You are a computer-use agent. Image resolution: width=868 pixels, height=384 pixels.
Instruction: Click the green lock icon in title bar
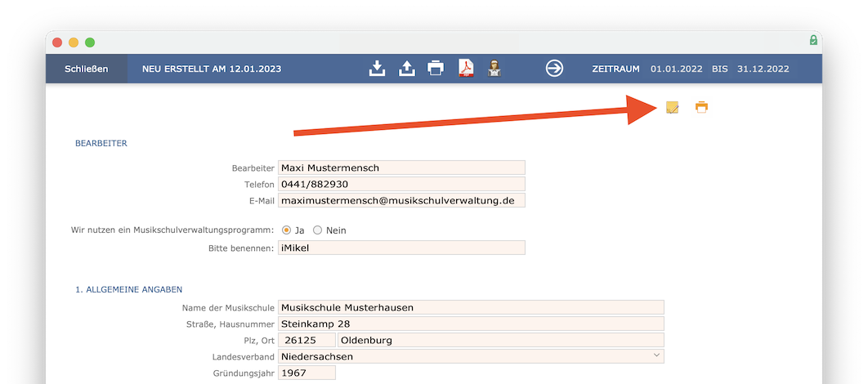coord(813,40)
